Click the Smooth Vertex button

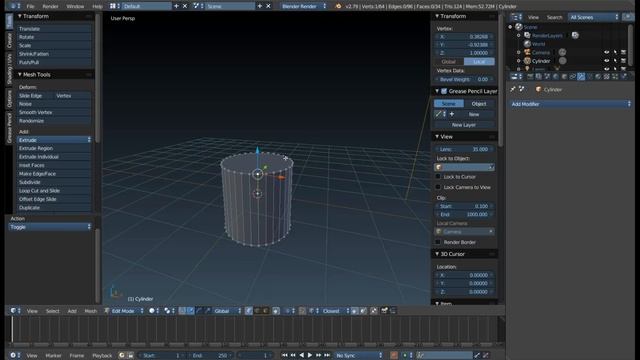coord(54,112)
